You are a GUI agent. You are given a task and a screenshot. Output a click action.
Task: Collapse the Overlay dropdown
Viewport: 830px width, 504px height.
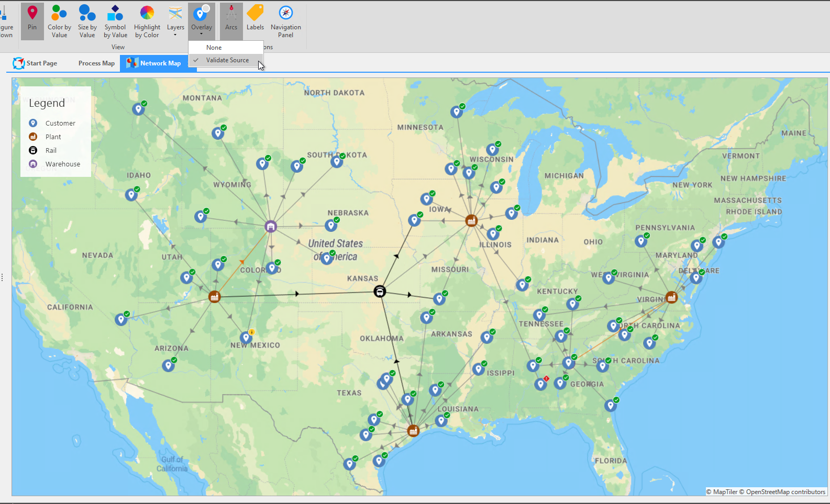click(x=202, y=21)
